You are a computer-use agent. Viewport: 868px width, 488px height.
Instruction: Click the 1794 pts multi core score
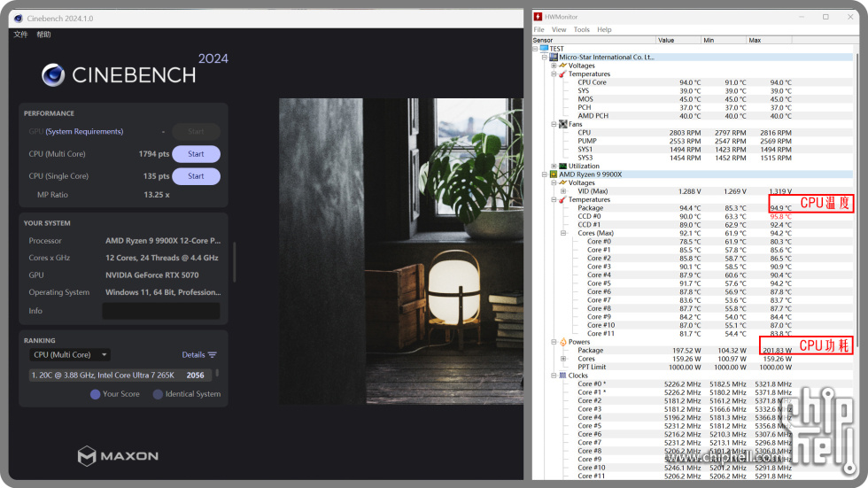pyautogui.click(x=154, y=154)
